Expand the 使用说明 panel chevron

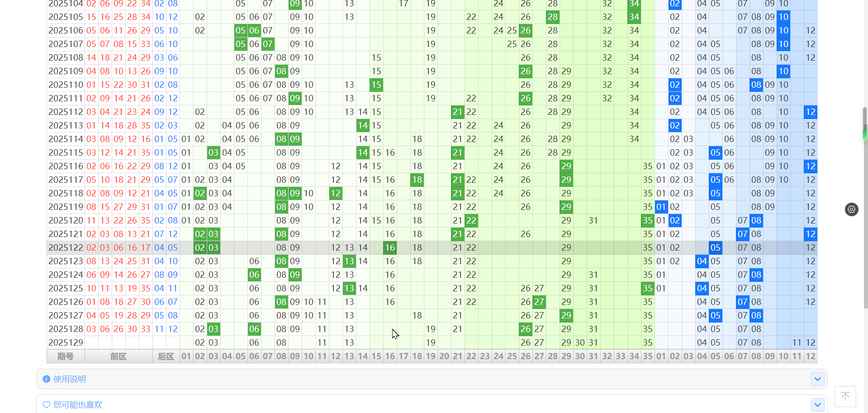817,379
